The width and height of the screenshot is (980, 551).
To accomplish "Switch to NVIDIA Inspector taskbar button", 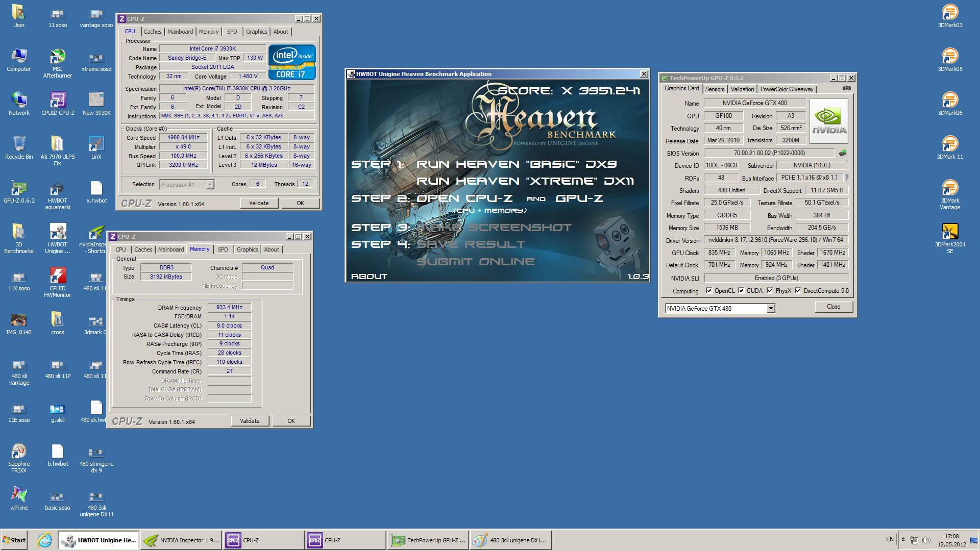I will (x=181, y=540).
